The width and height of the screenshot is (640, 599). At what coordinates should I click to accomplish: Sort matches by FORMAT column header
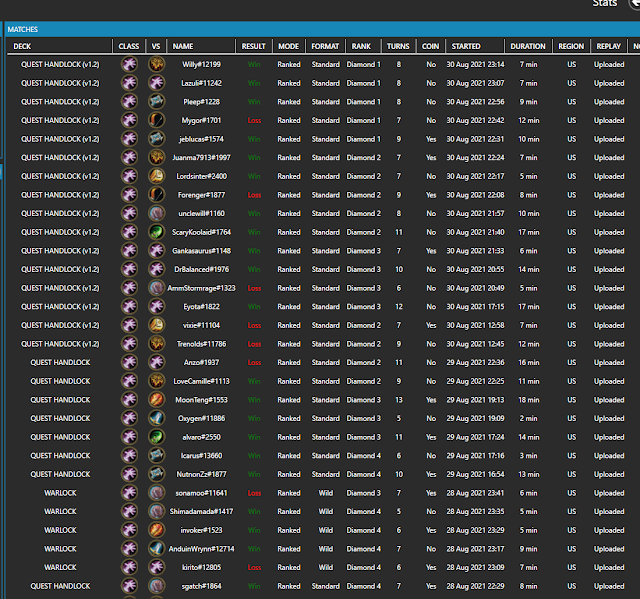[325, 46]
